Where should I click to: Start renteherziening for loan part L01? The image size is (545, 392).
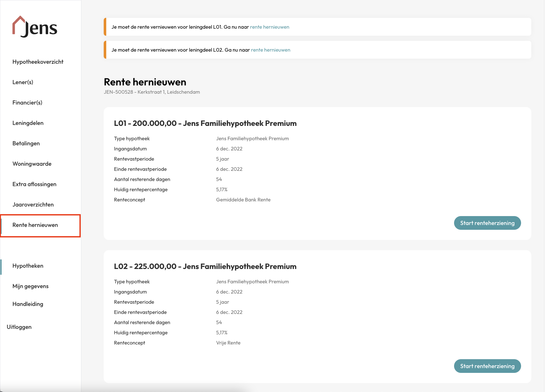487,223
